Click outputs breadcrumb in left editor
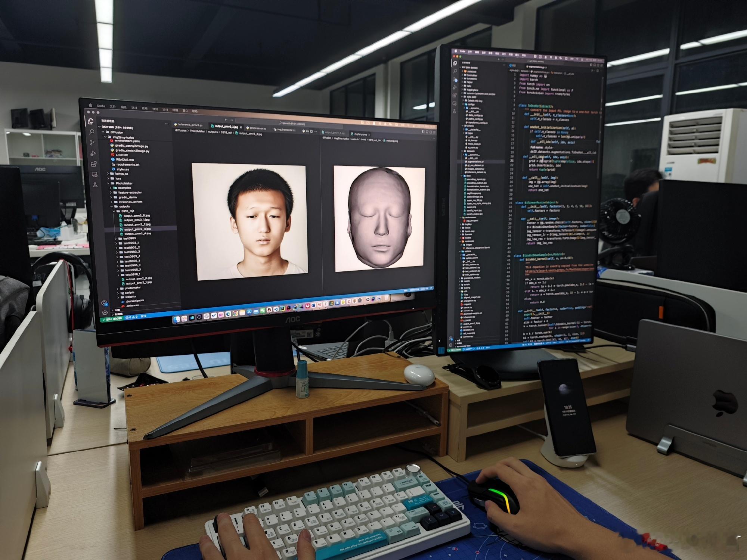747x560 pixels. pyautogui.click(x=213, y=132)
